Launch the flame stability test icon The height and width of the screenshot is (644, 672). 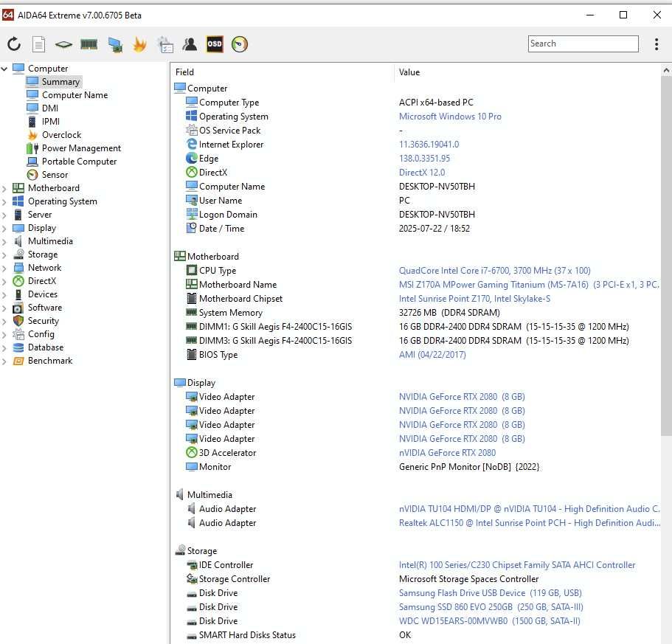point(139,44)
